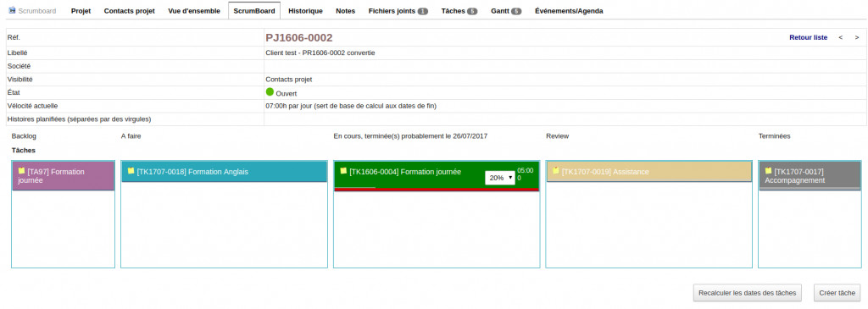Screen dimensions: 868x309
Task: Open the Vue d'ensemble tab
Action: tap(194, 10)
